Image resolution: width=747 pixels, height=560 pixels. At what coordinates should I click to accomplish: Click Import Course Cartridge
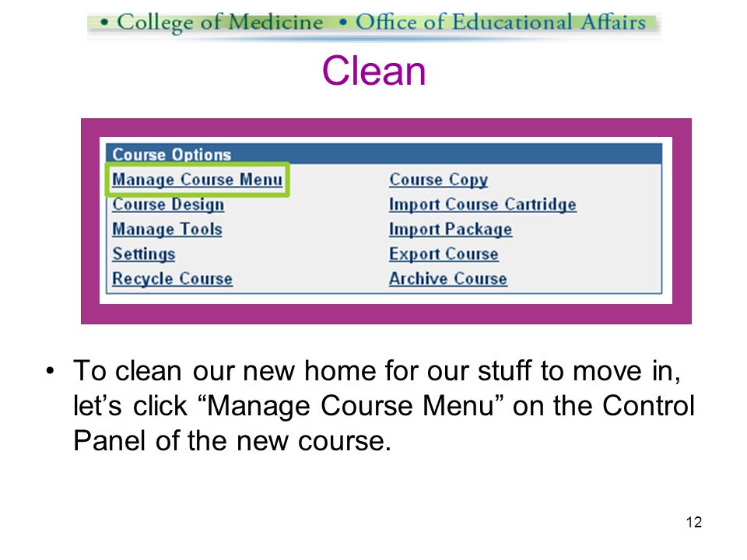point(482,205)
